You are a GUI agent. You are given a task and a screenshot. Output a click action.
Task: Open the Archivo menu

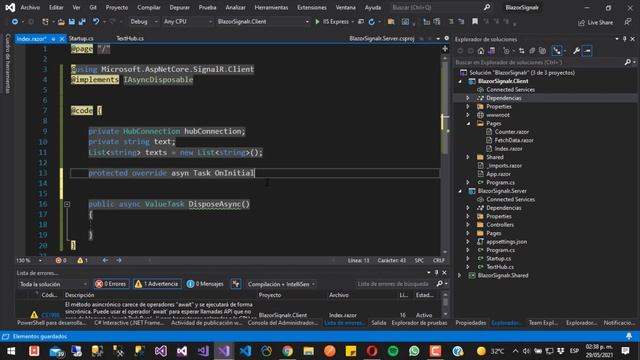pyautogui.click(x=30, y=7)
